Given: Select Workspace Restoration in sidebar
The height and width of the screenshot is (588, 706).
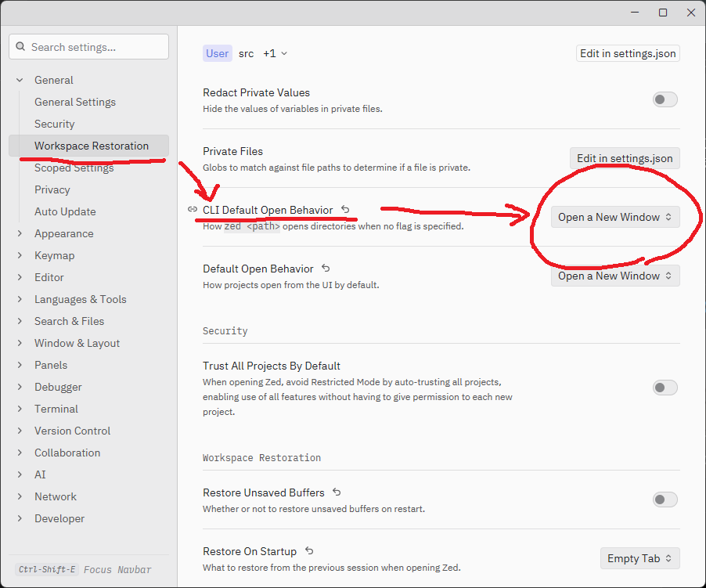Looking at the screenshot, I should (88, 146).
